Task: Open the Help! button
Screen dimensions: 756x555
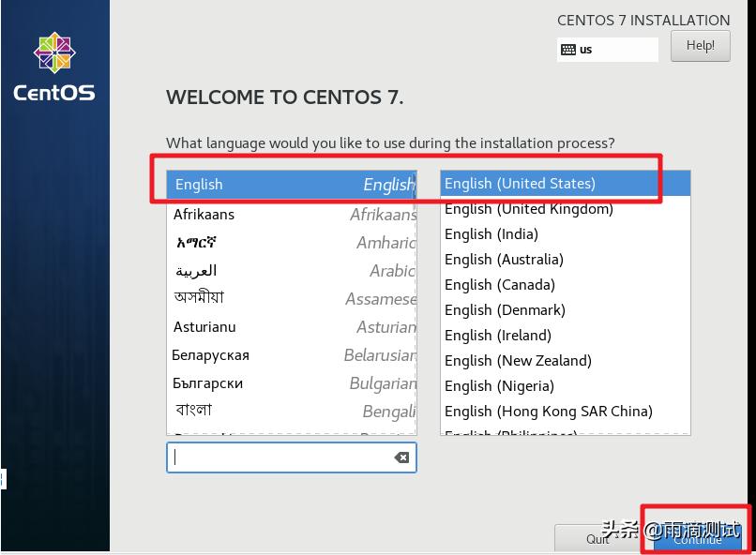Action: [x=700, y=46]
